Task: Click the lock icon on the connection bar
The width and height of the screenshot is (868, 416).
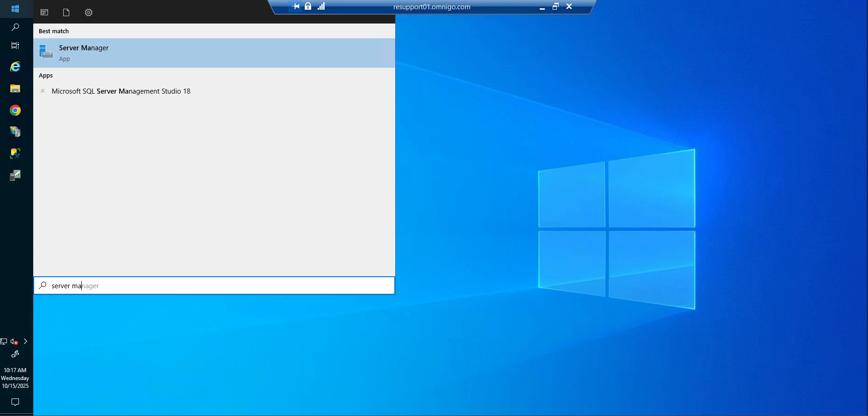Action: point(307,6)
